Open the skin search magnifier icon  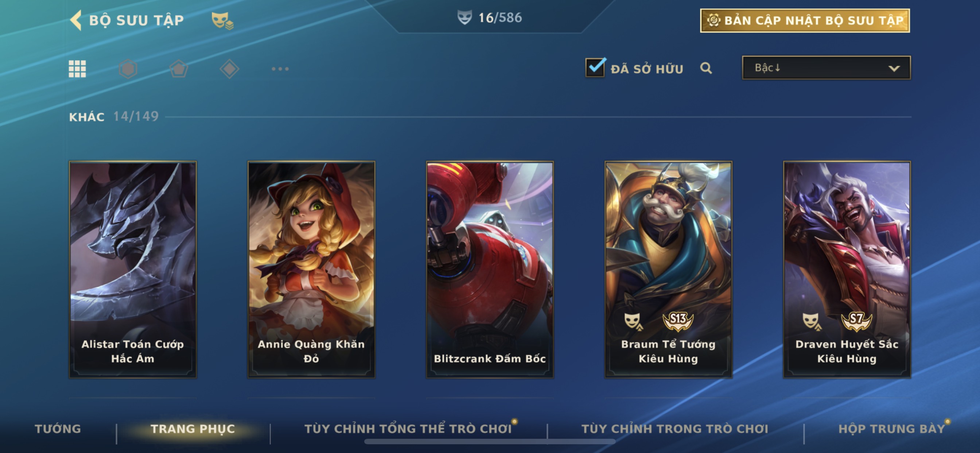[x=706, y=68]
